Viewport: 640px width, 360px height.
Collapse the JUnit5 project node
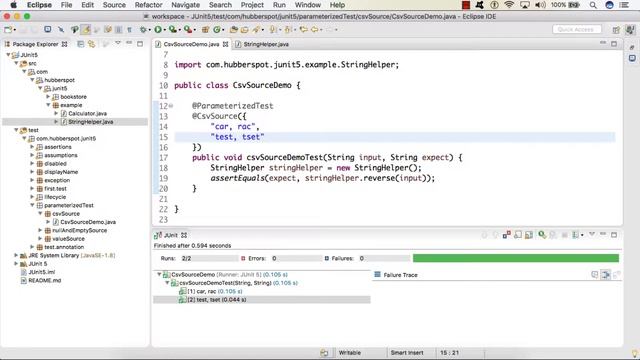tap(8, 55)
